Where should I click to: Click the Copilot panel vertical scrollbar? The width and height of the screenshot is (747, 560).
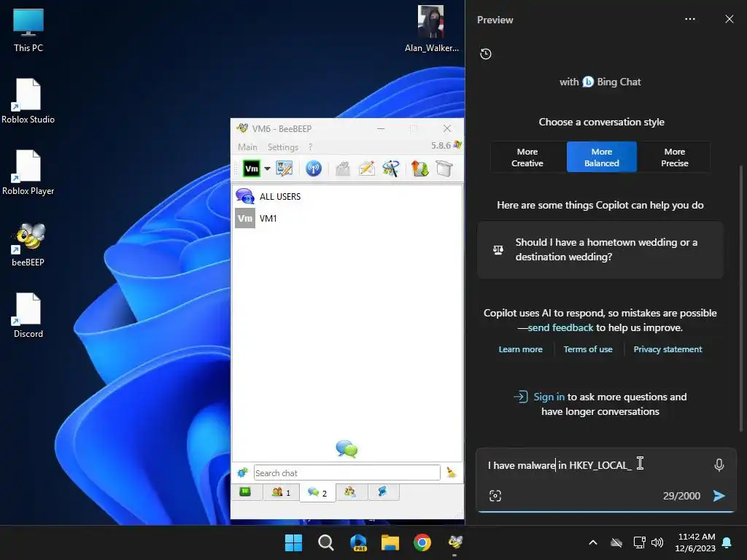pyautogui.click(x=740, y=297)
